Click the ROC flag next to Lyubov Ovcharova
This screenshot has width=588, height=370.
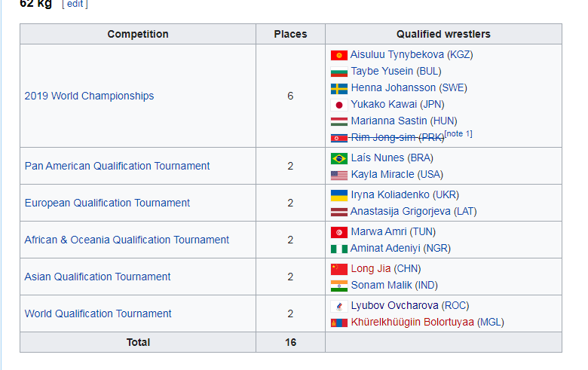339,306
